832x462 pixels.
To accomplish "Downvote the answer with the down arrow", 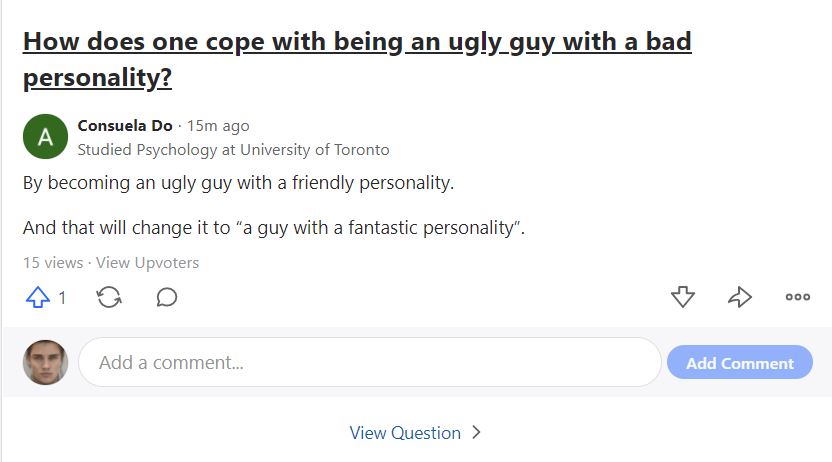I will click(x=682, y=297).
